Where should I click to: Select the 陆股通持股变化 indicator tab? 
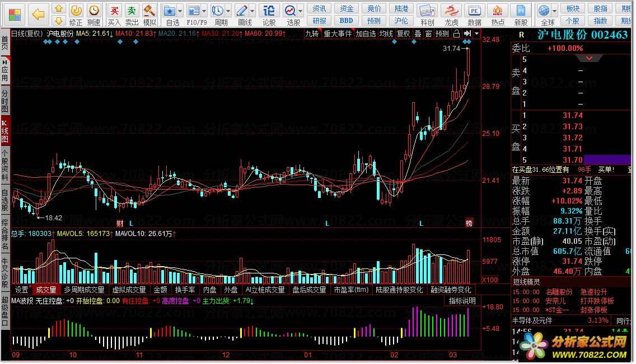coord(399,290)
